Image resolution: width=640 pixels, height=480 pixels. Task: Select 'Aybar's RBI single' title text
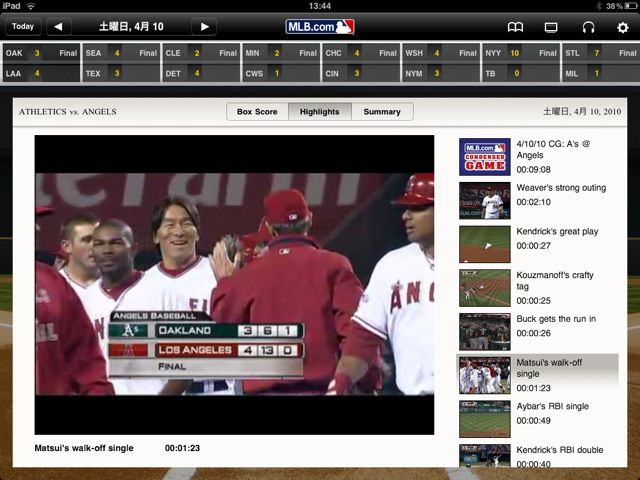tap(553, 406)
